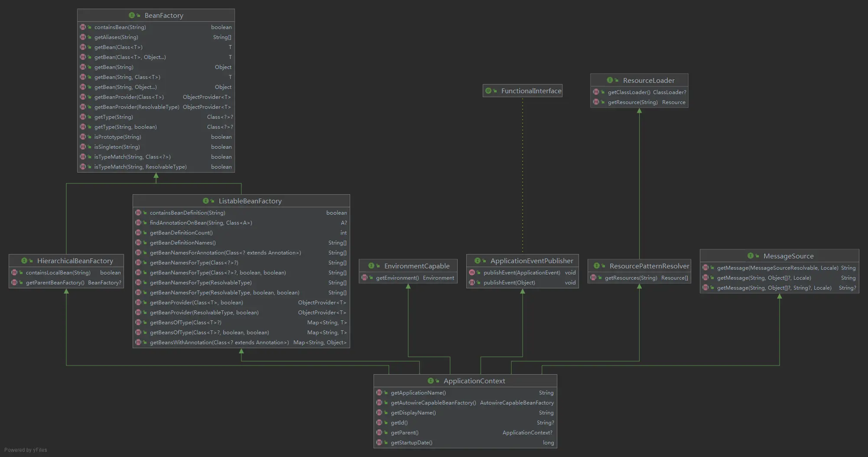The height and width of the screenshot is (457, 868).
Task: Click the getType(String, boolean) method
Action: pos(126,127)
